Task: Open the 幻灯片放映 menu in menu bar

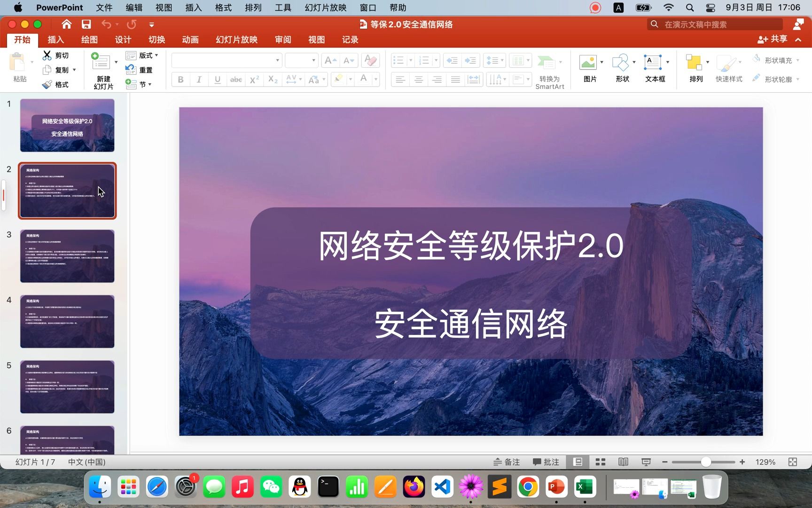Action: point(325,8)
